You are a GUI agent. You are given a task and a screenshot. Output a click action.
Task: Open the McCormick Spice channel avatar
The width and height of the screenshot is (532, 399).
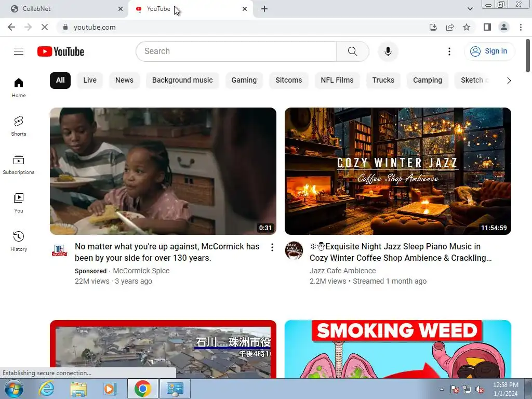point(59,251)
